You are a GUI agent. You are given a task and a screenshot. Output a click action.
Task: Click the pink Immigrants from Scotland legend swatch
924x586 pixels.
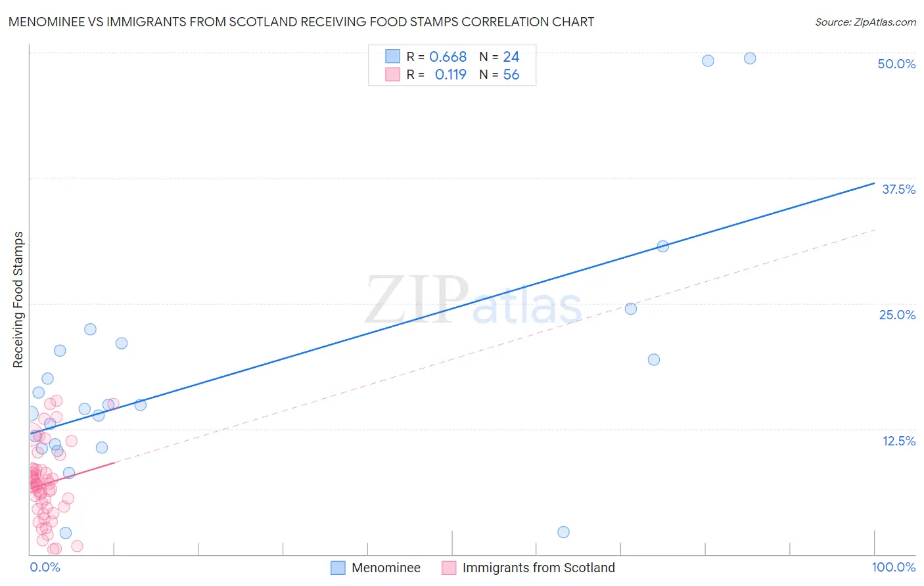(449, 568)
